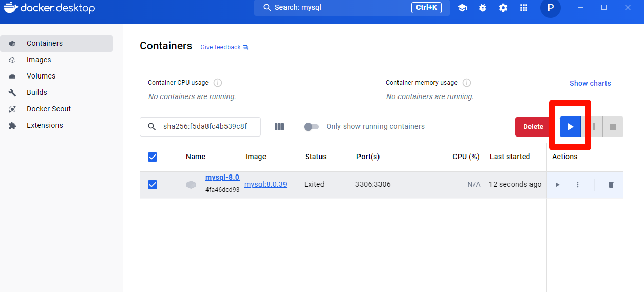
Task: Focus the sha256 container filter field
Action: coord(200,127)
